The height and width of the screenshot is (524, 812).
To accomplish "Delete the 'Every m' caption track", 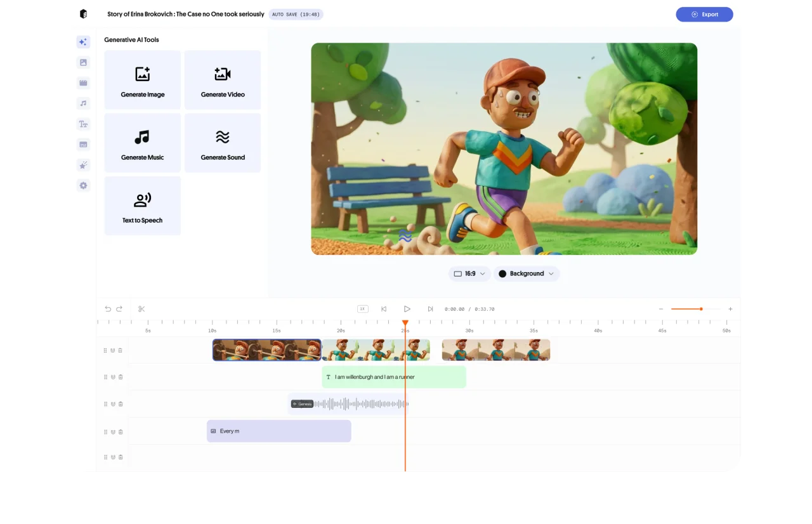I will pyautogui.click(x=121, y=431).
